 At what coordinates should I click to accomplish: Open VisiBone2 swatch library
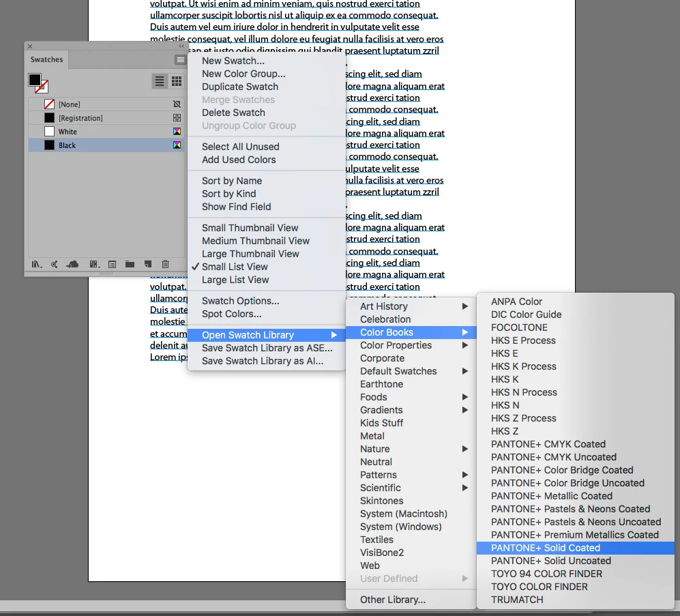(411, 553)
